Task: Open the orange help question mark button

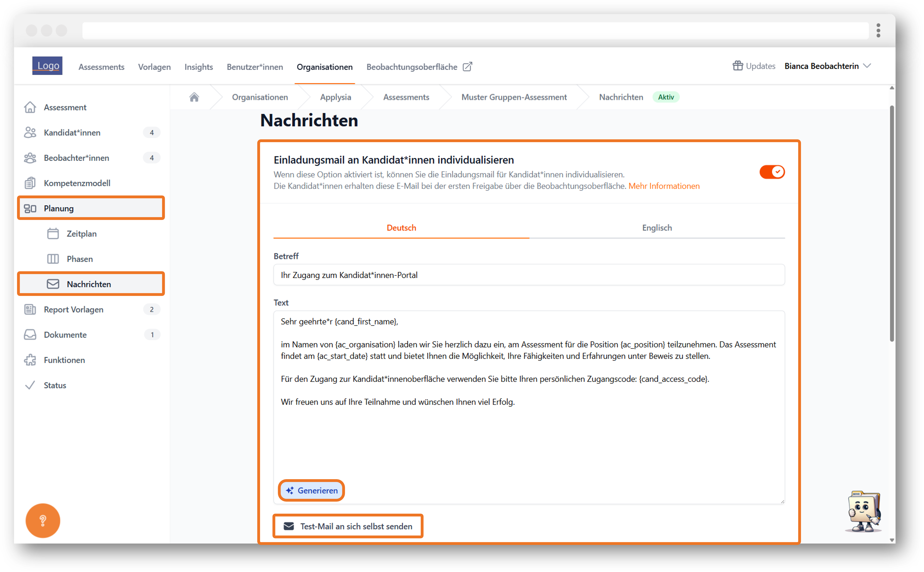Action: tap(43, 520)
